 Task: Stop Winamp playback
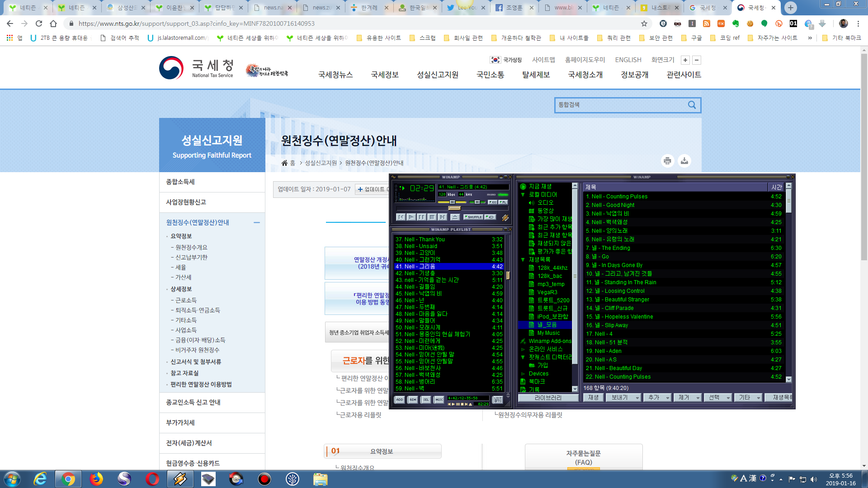[x=432, y=217]
